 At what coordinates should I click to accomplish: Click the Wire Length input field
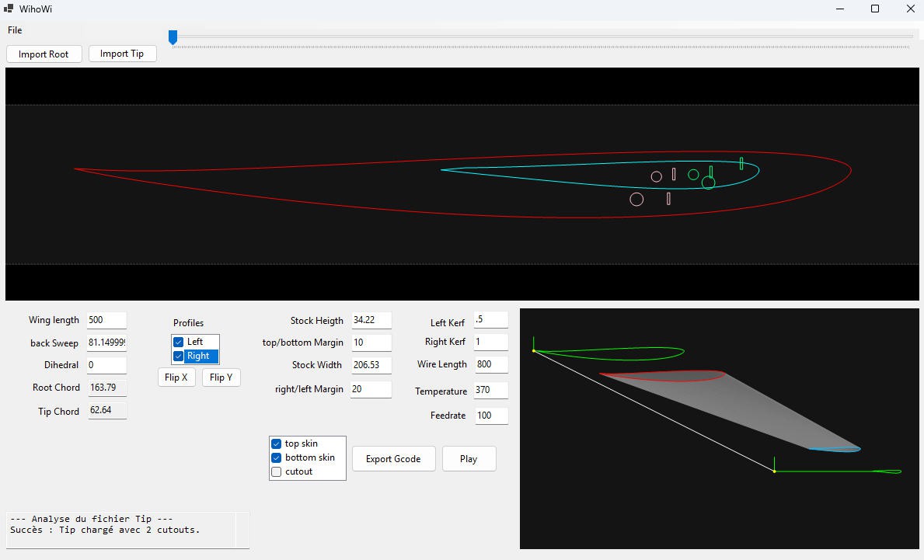point(490,364)
